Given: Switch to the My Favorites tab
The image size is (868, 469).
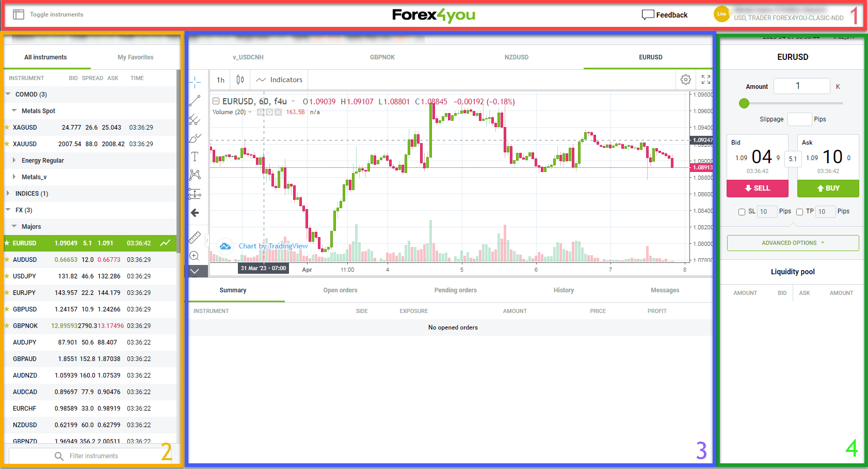Looking at the screenshot, I should (135, 57).
